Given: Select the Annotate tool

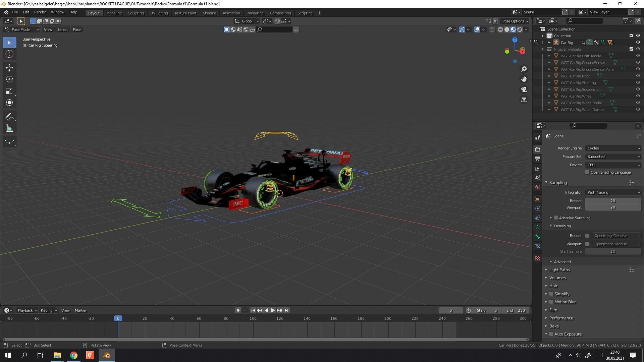Looking at the screenshot, I should tap(9, 116).
